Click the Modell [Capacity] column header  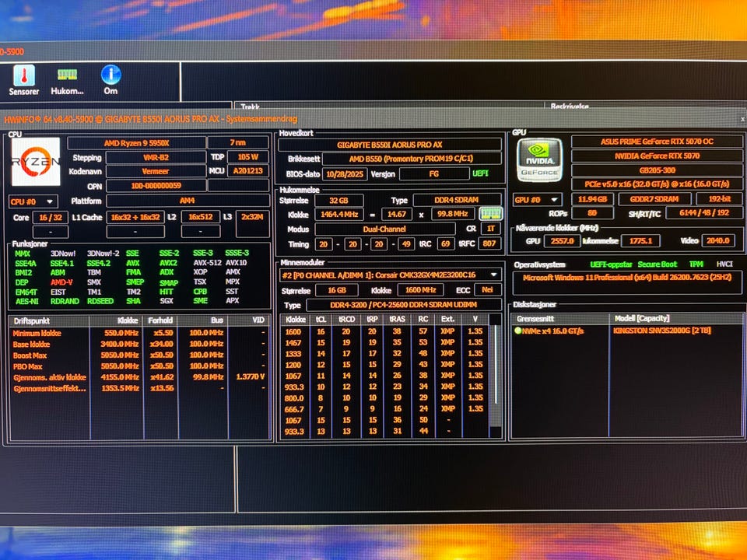click(x=676, y=318)
